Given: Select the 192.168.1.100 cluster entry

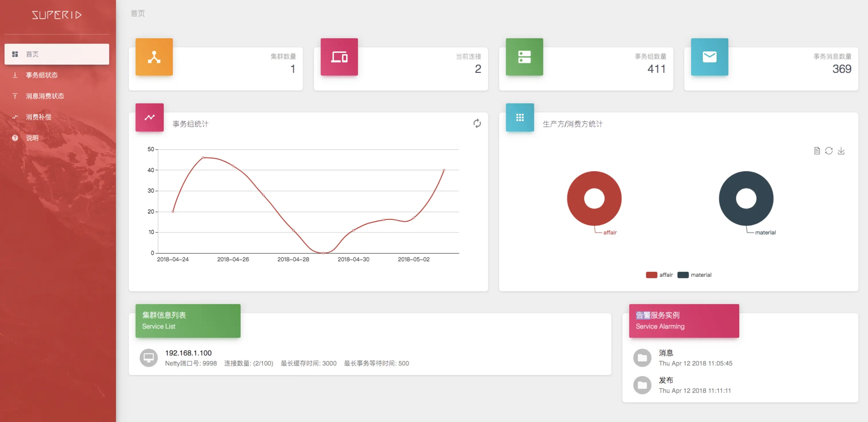Looking at the screenshot, I should pos(188,353).
